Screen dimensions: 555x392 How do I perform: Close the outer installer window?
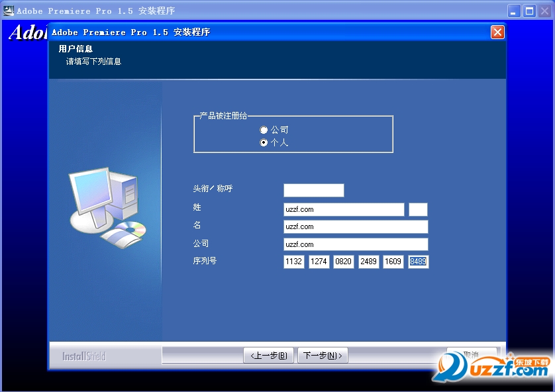545,11
